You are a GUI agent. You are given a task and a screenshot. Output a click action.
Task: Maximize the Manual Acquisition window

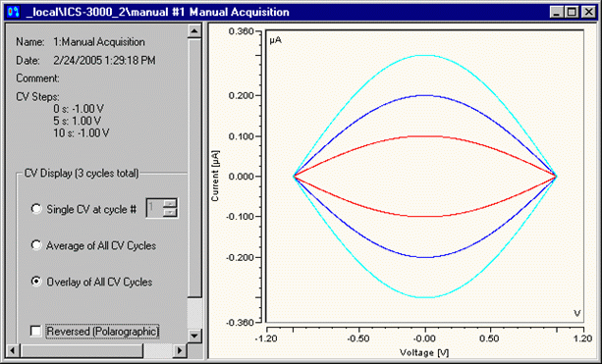click(x=573, y=12)
